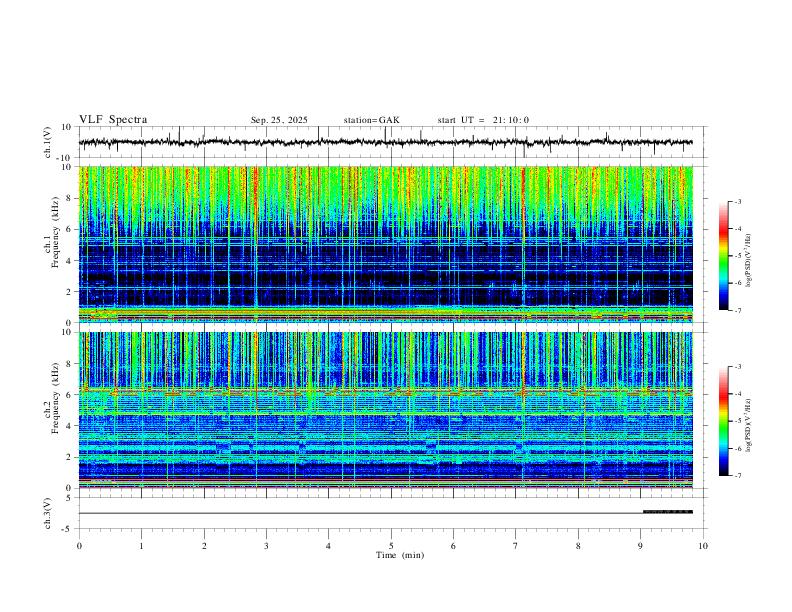Click the "station=GAK" label

coord(371,120)
